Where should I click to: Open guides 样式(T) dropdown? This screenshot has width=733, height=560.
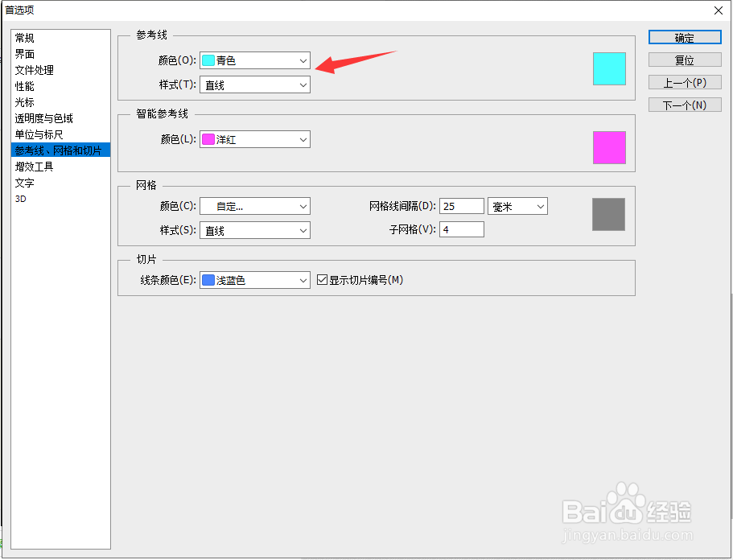[255, 84]
